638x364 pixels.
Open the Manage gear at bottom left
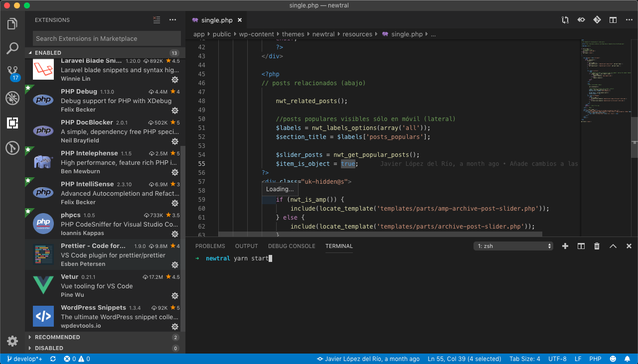tap(12, 341)
